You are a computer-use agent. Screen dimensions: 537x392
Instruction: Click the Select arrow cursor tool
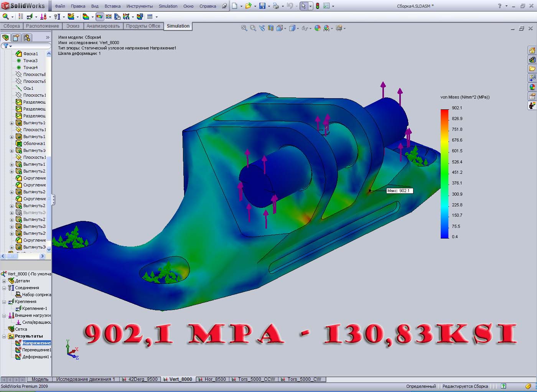pyautogui.click(x=304, y=6)
